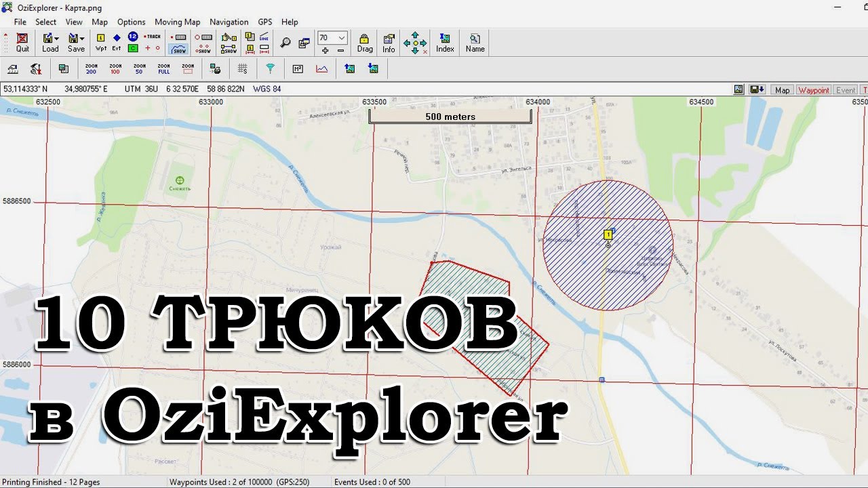Click the disk with down arrow icon
Screen dimensions: 868x488
[x=757, y=89]
